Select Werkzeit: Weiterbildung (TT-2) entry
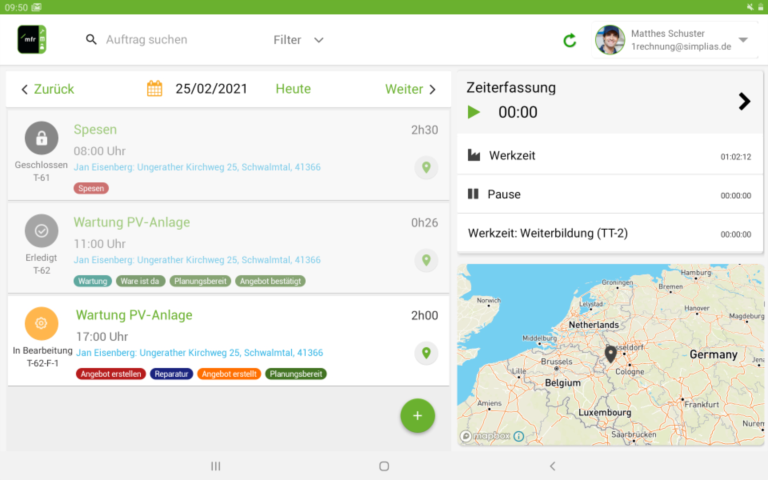Screen dimensions: 768x480 point(610,233)
